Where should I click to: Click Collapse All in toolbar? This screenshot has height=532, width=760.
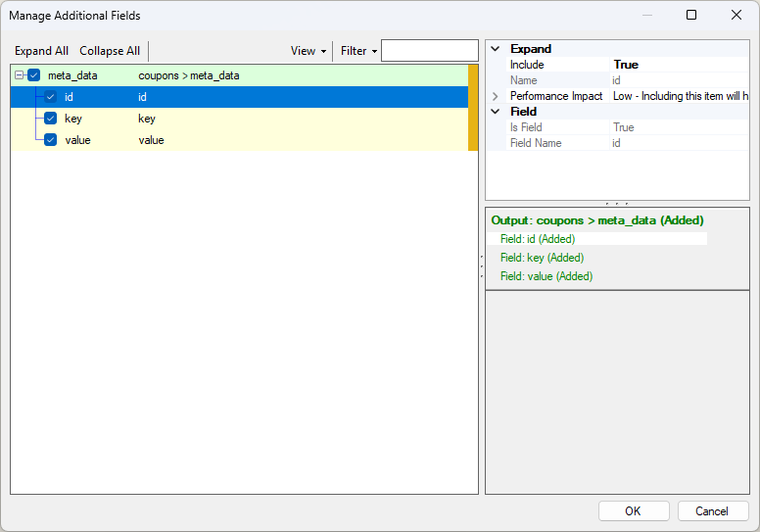tap(110, 51)
